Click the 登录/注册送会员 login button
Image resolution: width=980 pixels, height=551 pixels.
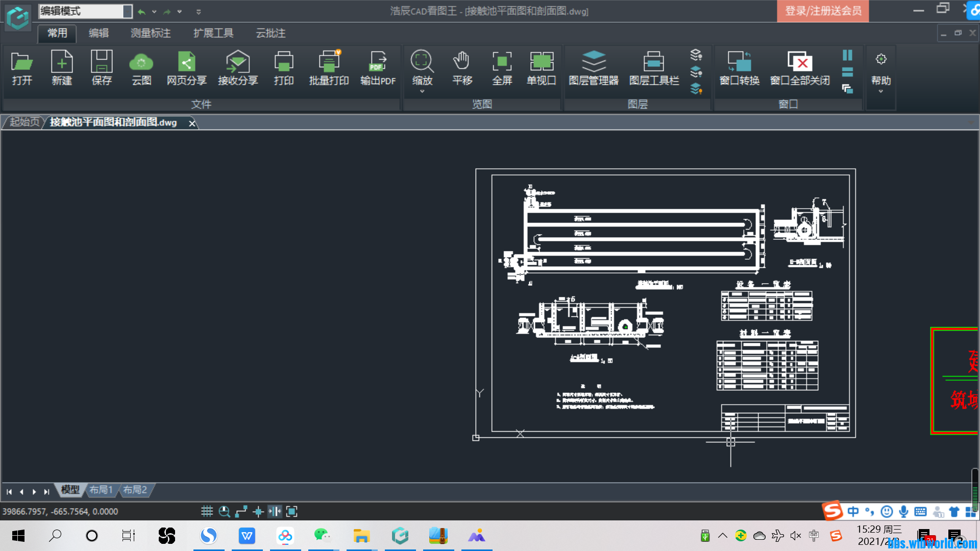(823, 11)
